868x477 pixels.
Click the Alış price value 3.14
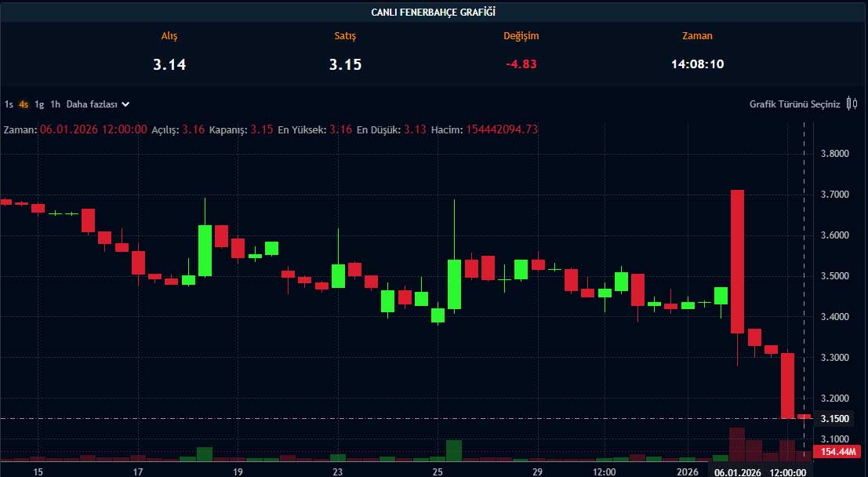169,64
